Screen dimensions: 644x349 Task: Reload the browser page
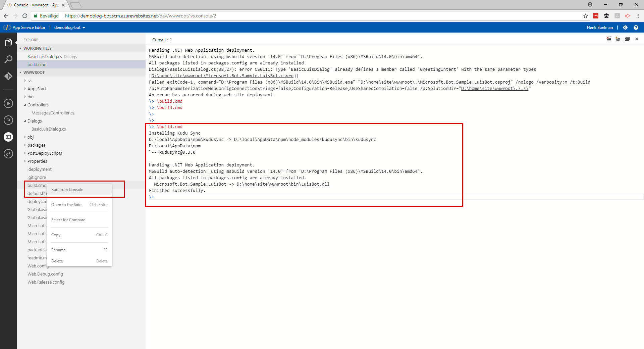[24, 16]
